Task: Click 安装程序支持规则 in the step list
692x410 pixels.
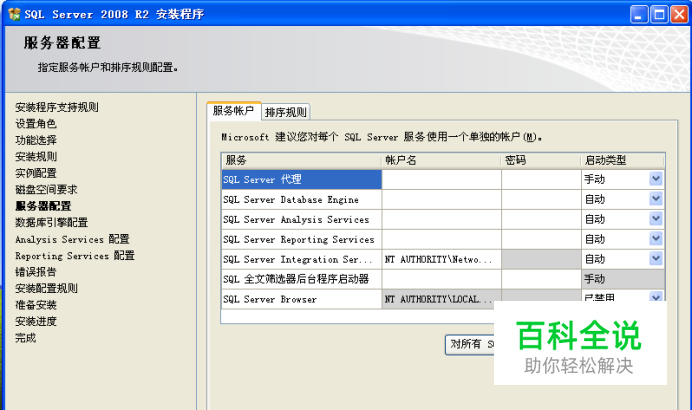Action: (57, 107)
